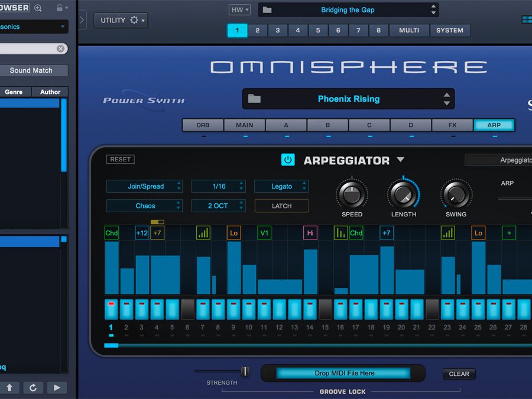Toggle the Arpeggiator power button

pyautogui.click(x=288, y=160)
